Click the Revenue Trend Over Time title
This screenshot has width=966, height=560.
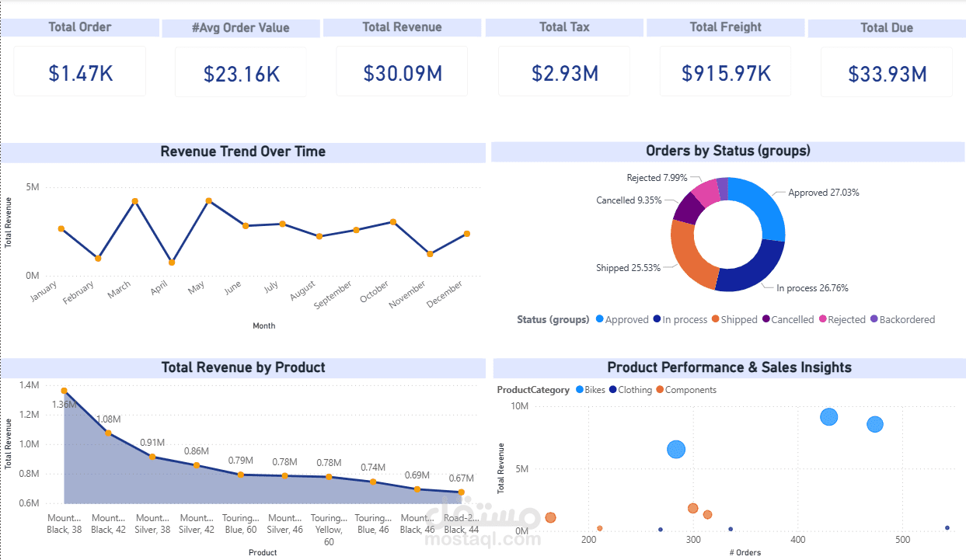(x=242, y=151)
